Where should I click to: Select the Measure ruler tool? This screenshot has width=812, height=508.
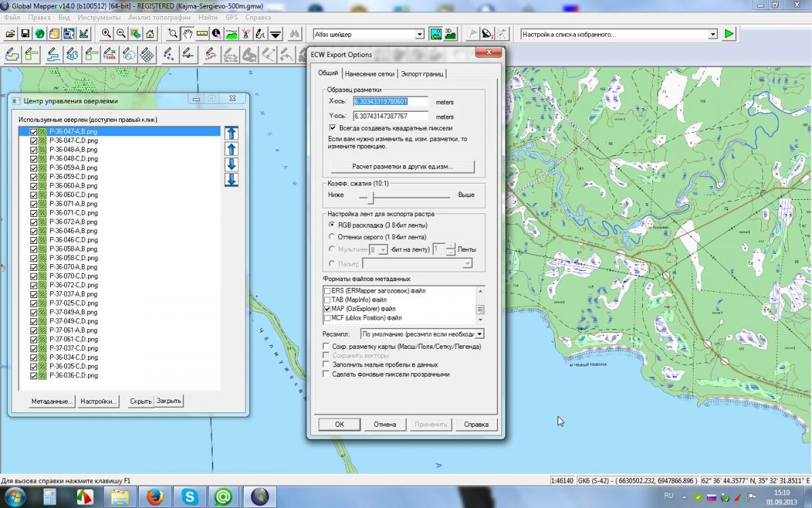(202, 34)
